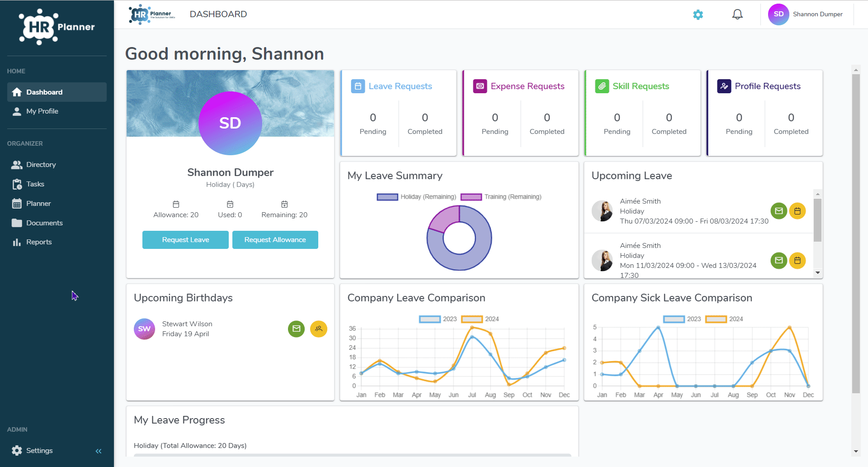Screen dimensions: 868x467
Task: Click the Reports bar chart icon
Action: [x=17, y=242]
